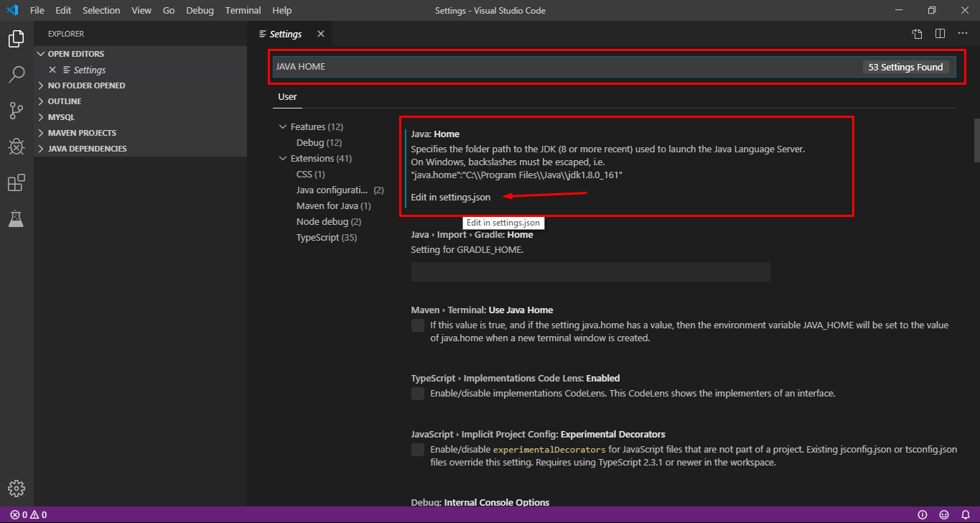This screenshot has height=523, width=980.
Task: Switch to the User settings tab
Action: click(287, 96)
